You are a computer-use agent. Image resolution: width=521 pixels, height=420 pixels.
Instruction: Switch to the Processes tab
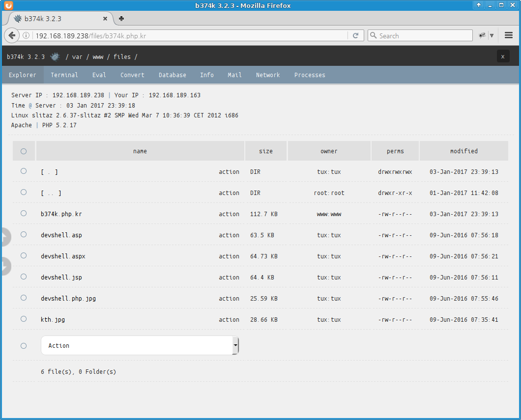click(310, 75)
